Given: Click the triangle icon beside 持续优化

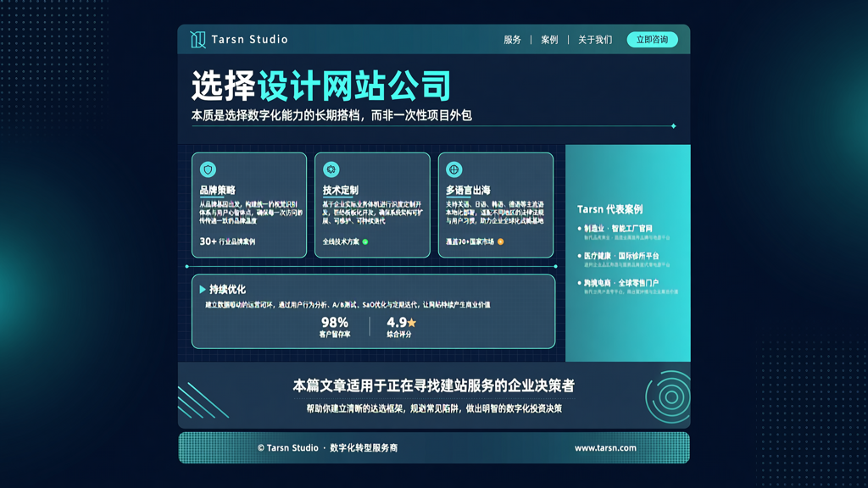Looking at the screenshot, I should 203,290.
